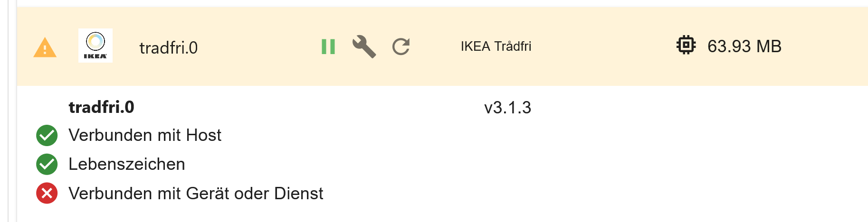868x222 pixels.
Task: Click the green check beside Verbunden mit Host
Action: 47,136
